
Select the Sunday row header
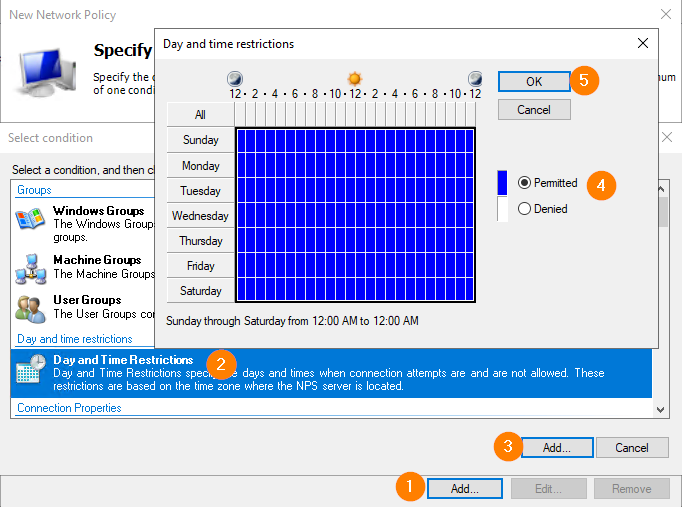point(201,140)
